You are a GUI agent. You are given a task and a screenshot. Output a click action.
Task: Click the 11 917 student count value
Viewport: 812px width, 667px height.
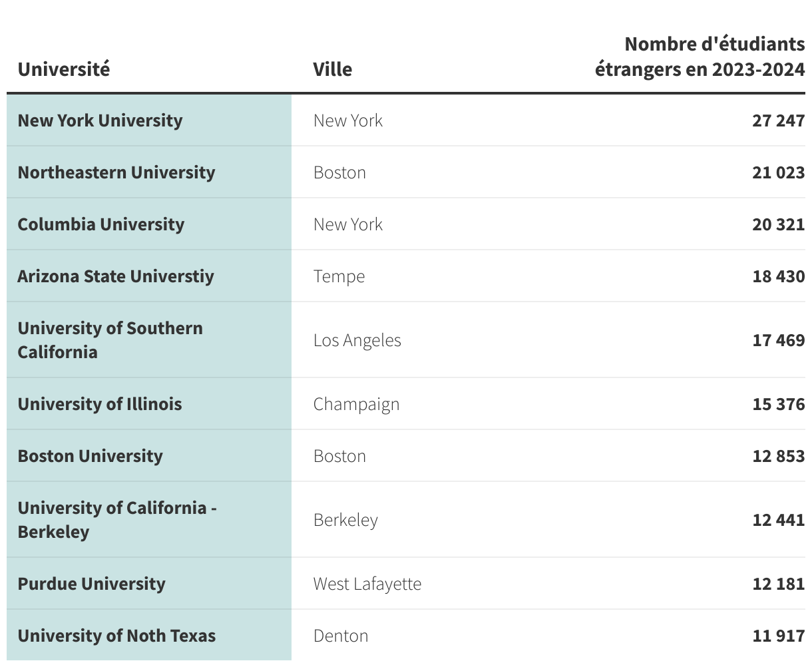click(x=779, y=636)
